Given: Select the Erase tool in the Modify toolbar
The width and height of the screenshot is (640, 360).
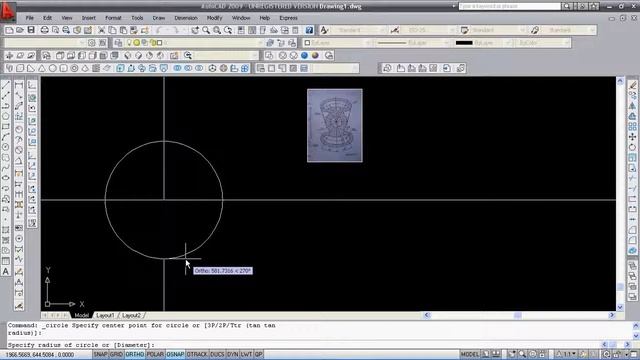Looking at the screenshot, I should [x=632, y=85].
